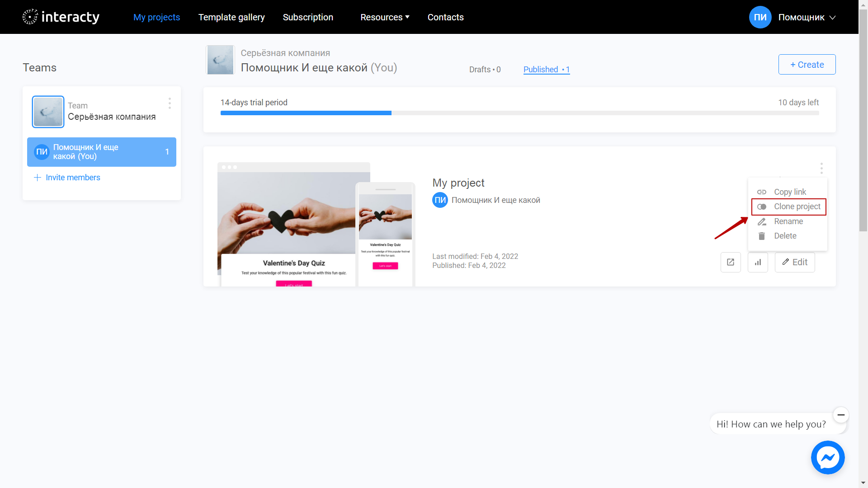Toggle the Drafts view filter
868x488 pixels.
(485, 69)
